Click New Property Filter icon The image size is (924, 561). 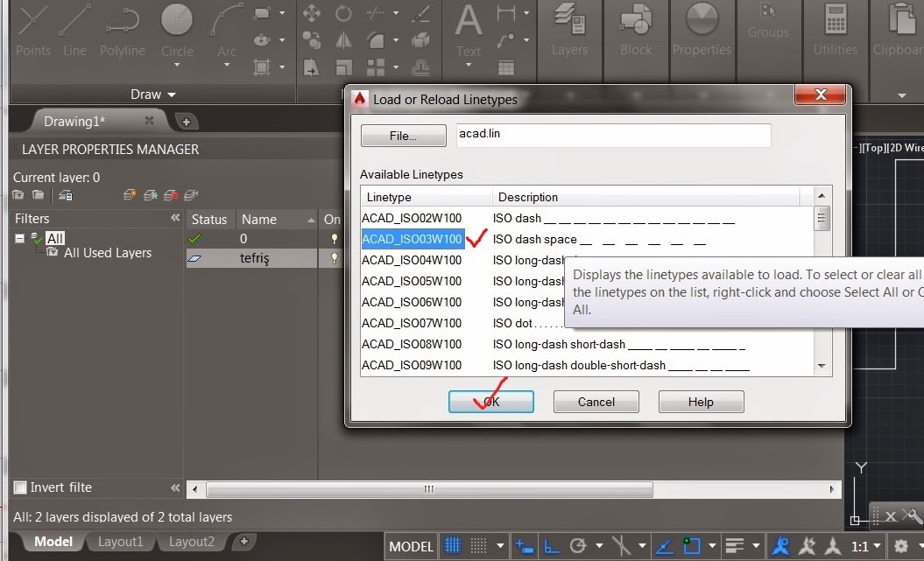pos(18,195)
